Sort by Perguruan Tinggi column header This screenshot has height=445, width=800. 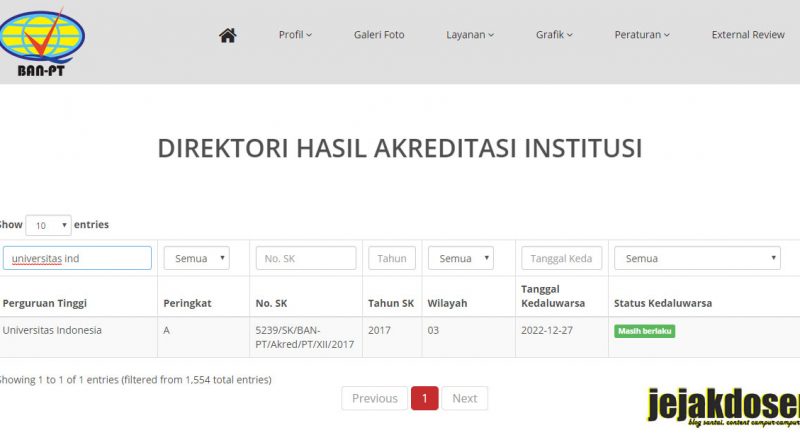(45, 303)
